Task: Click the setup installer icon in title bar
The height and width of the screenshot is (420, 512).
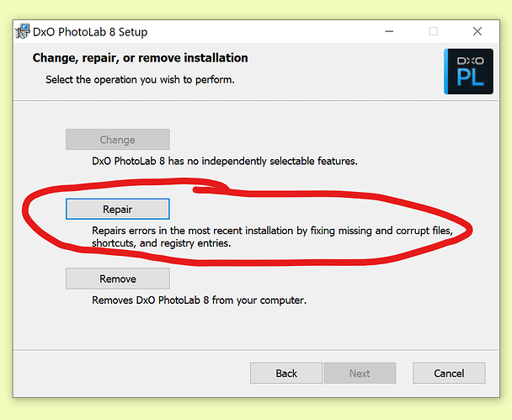Action: click(23, 31)
